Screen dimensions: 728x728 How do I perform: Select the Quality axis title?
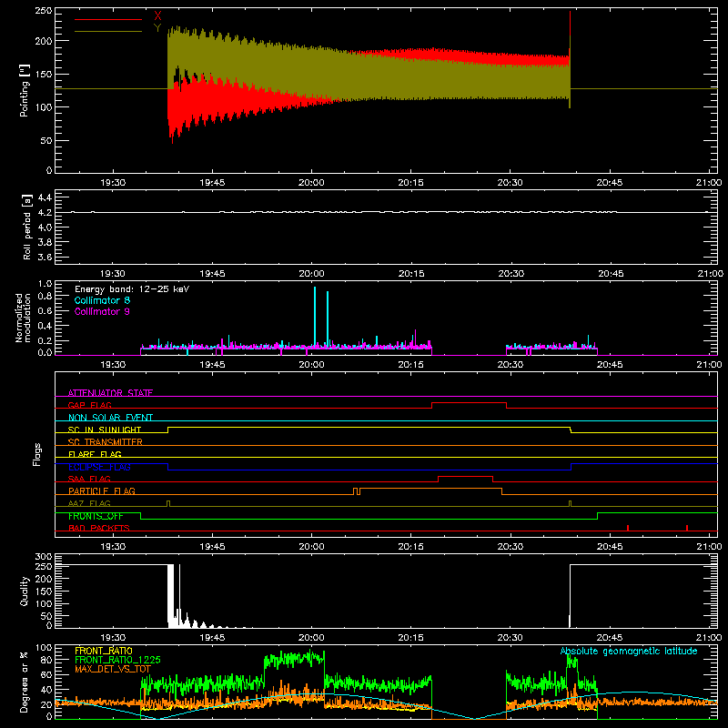coord(25,591)
